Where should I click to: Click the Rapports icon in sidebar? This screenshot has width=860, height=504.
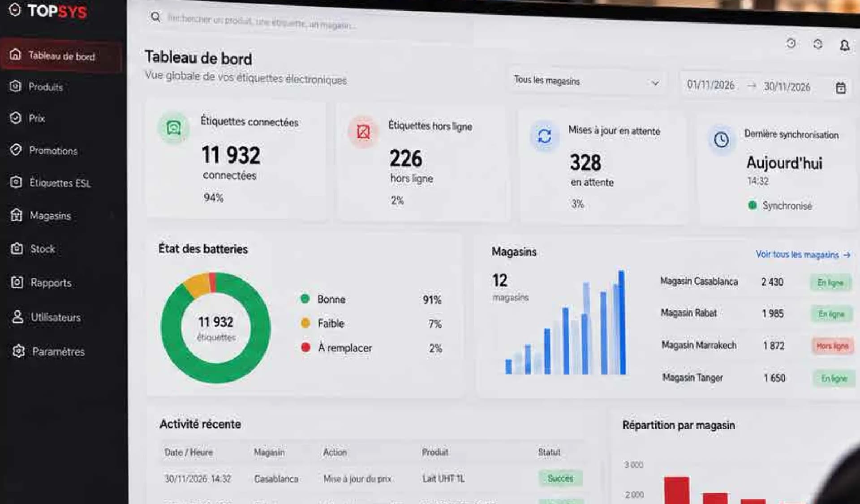[x=17, y=282]
